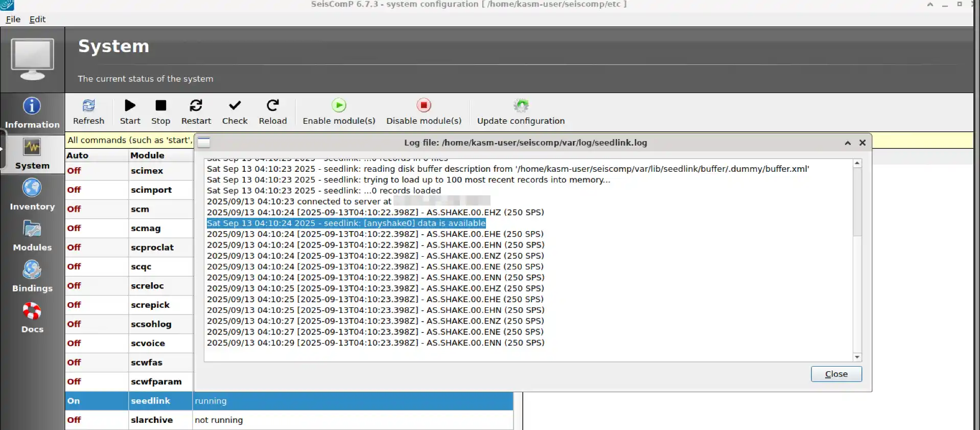Click the Reload toolbar icon
Screen dimensions: 980x430
[273, 105]
